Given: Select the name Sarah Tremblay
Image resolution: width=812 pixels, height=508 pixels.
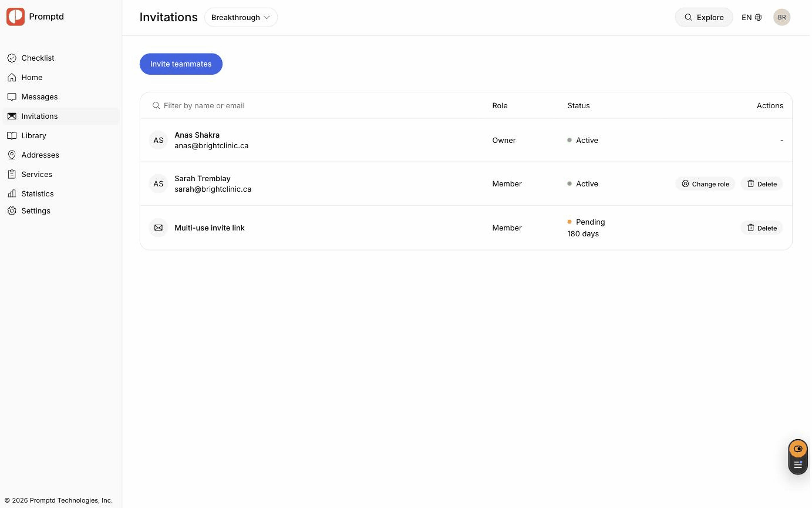Looking at the screenshot, I should click(x=202, y=179).
